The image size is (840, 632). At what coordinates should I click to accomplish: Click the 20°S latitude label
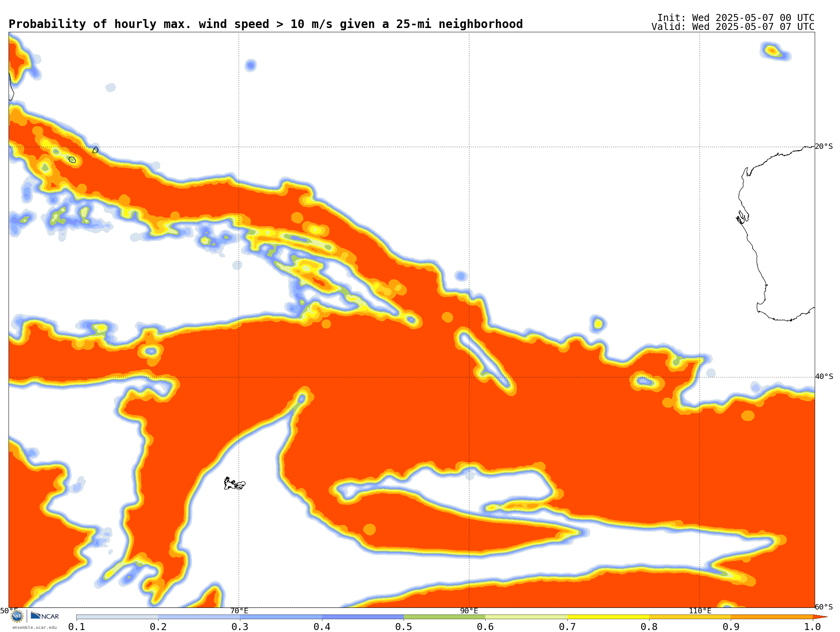[824, 147]
